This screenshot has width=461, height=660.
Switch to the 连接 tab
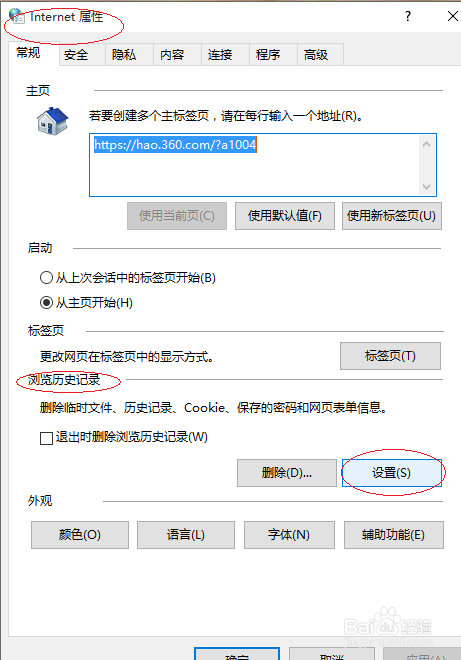pos(220,55)
